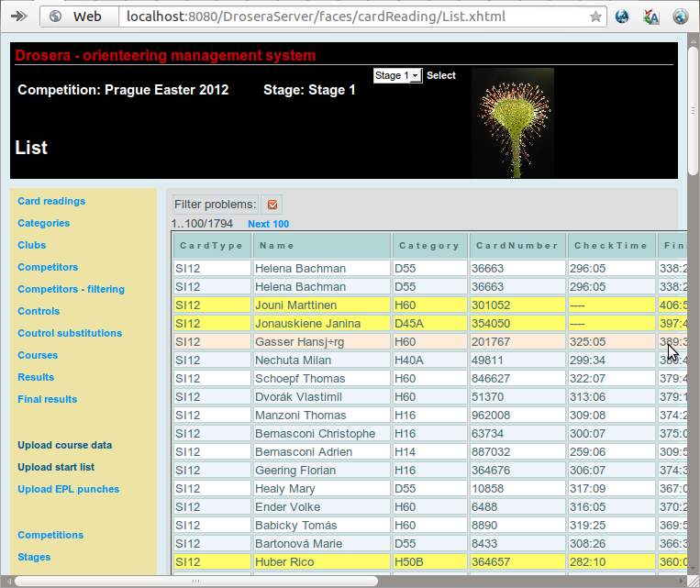Click Upload start list
The image size is (700, 588).
tap(56, 467)
